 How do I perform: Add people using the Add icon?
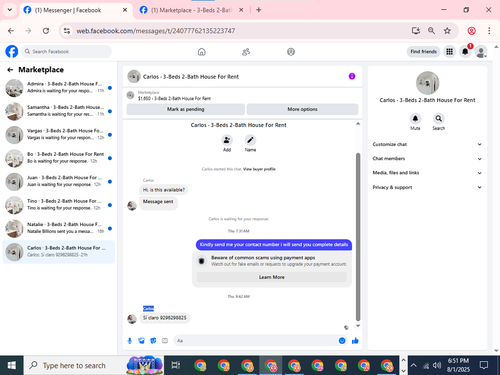pos(227,140)
